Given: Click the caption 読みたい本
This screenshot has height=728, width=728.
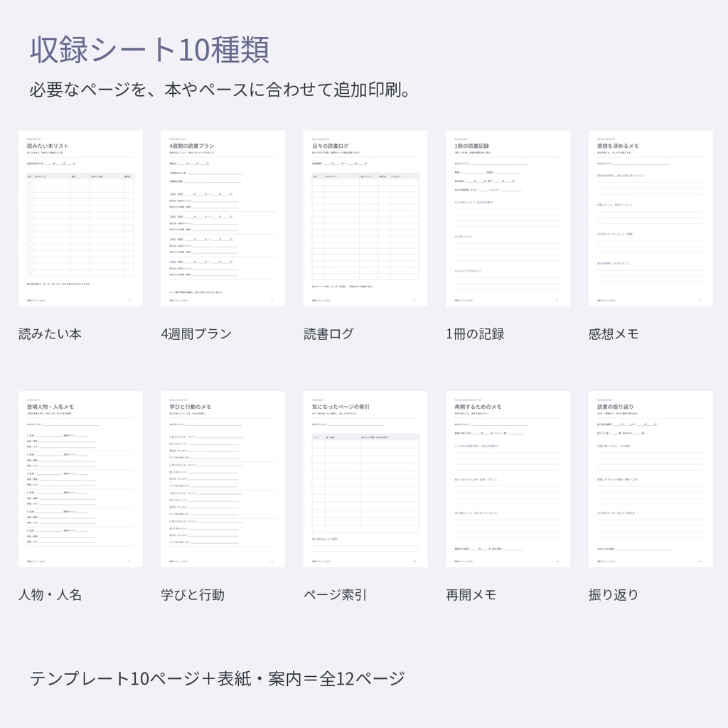Looking at the screenshot, I should (50, 334).
